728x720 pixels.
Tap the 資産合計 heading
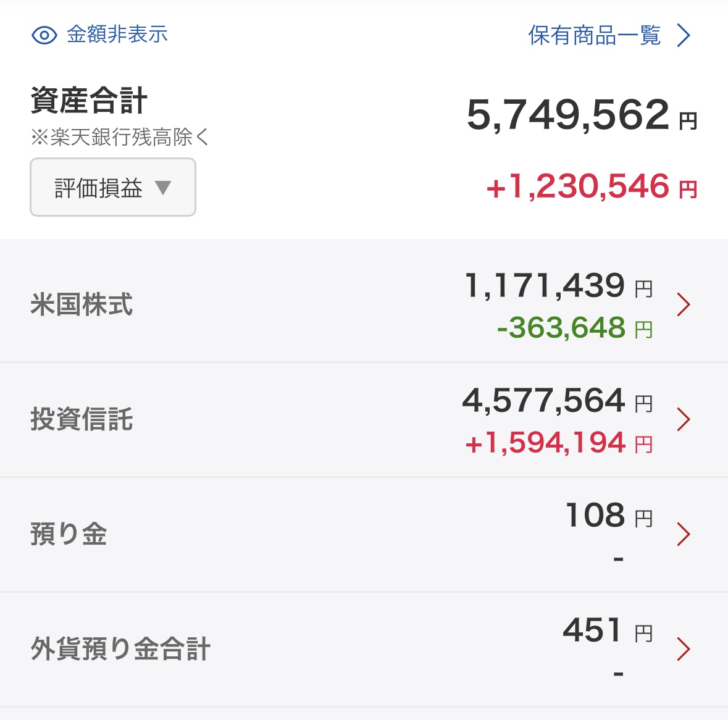point(89,100)
